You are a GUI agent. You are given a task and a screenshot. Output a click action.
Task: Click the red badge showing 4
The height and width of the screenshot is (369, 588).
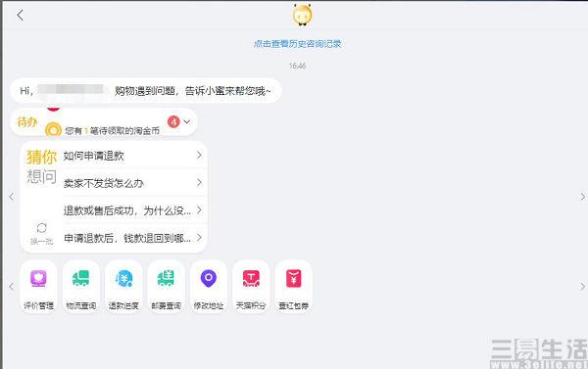point(173,121)
